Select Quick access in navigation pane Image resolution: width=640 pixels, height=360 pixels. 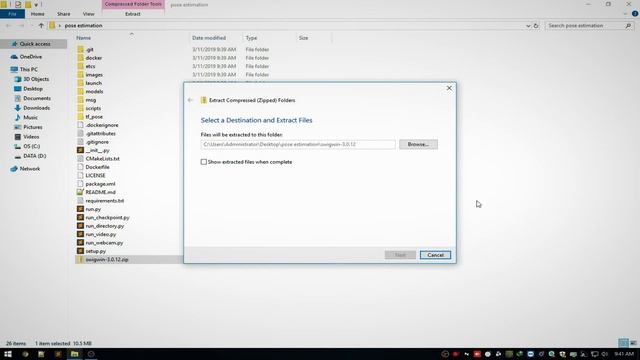coord(35,44)
